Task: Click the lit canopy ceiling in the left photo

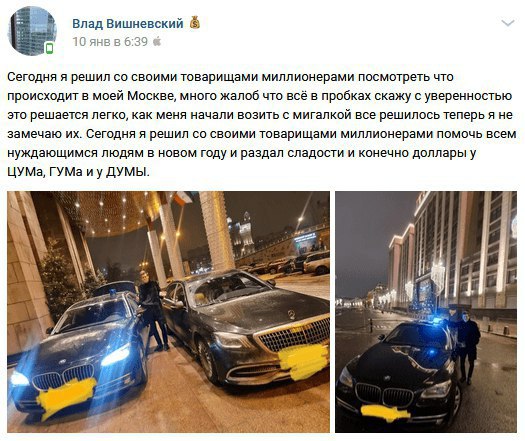Action: (110, 211)
